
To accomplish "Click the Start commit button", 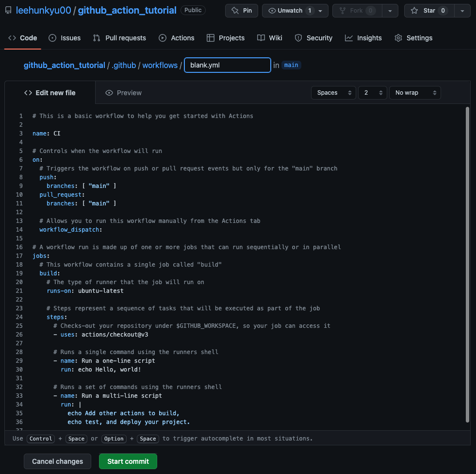I will point(128,461).
